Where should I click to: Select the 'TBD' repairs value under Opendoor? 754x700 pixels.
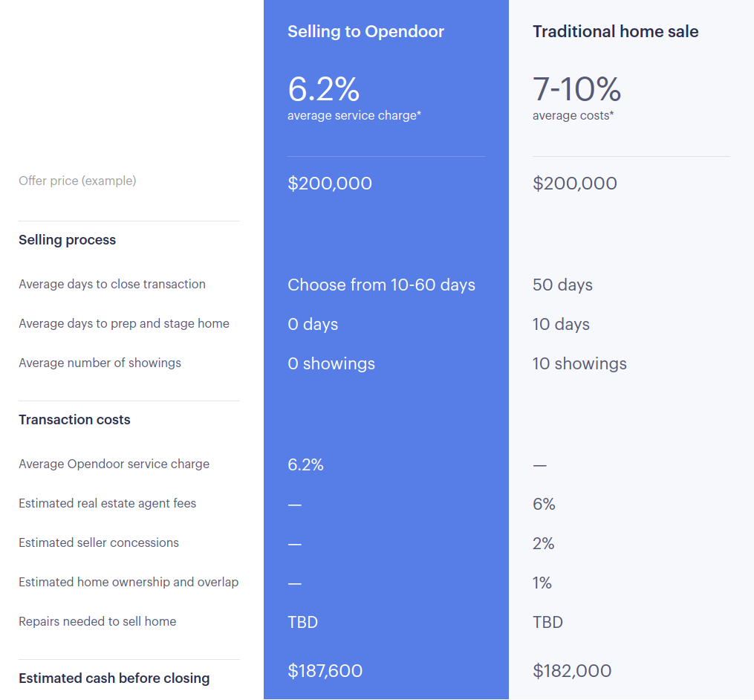click(x=302, y=623)
